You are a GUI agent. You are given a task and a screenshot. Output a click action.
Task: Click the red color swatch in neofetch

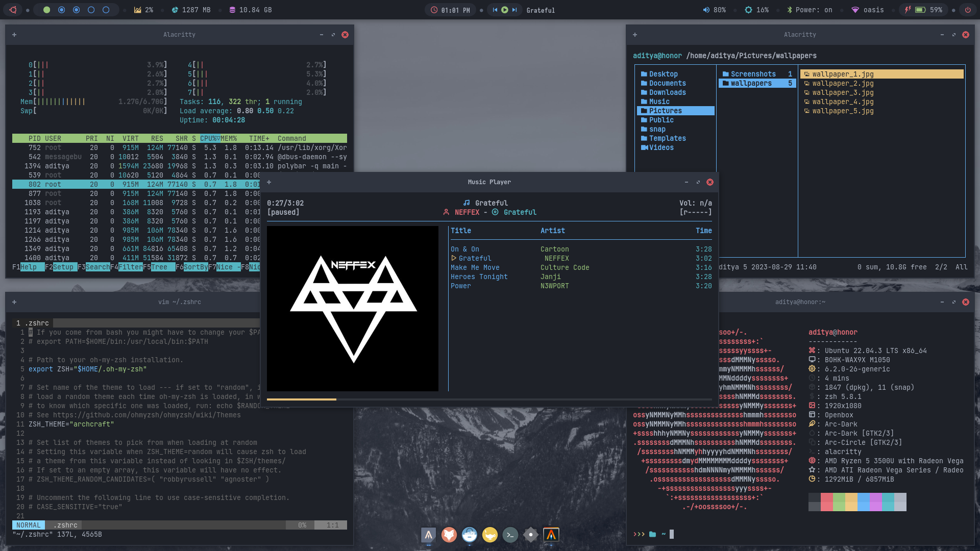[x=826, y=502]
